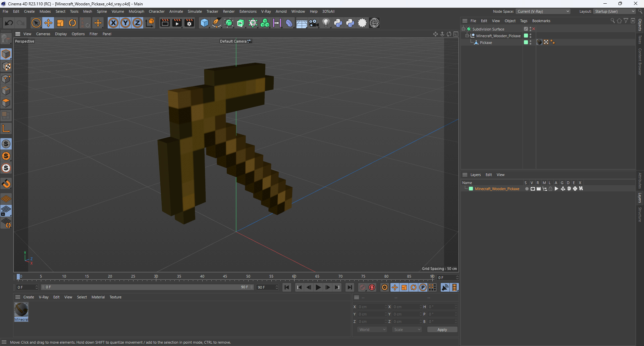Open the MoGraph menu
644x346 pixels.
coord(136,11)
